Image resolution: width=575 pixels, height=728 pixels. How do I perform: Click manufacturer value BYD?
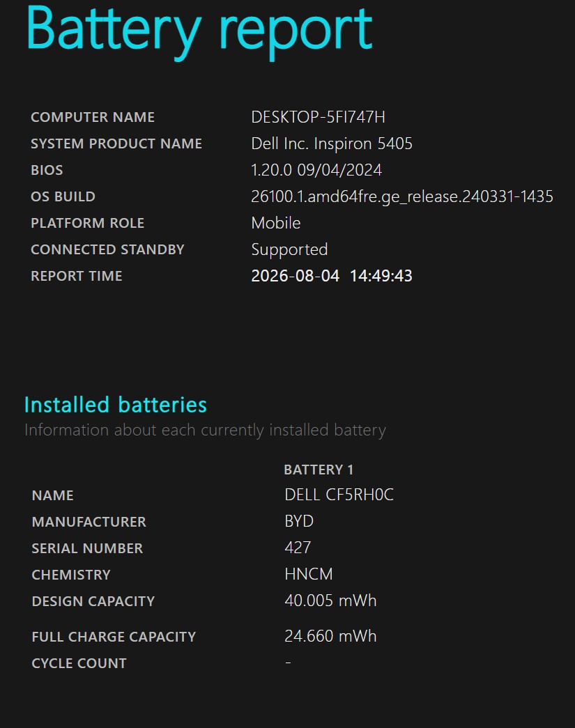tap(299, 521)
